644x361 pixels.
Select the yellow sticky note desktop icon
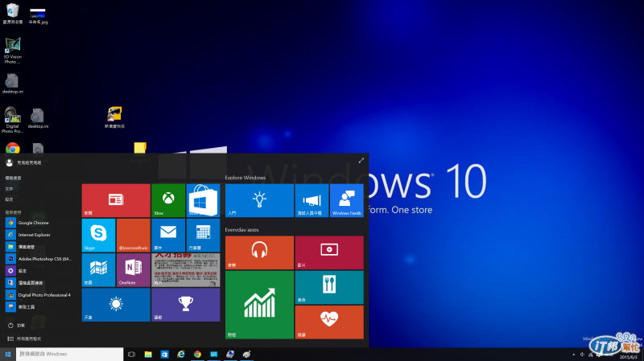140,148
